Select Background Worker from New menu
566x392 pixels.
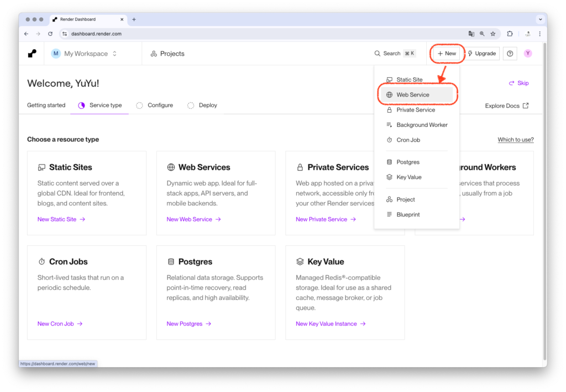[417, 125]
